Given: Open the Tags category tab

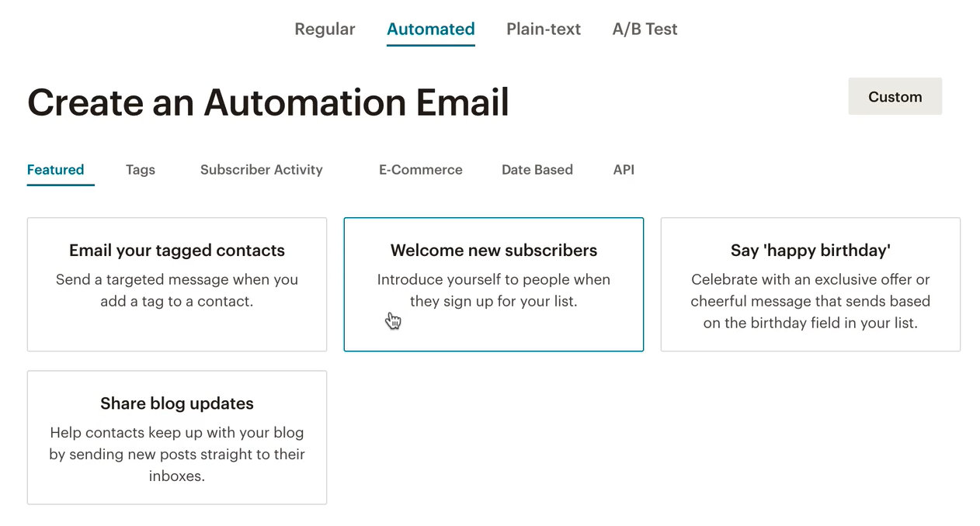Looking at the screenshot, I should pos(141,170).
